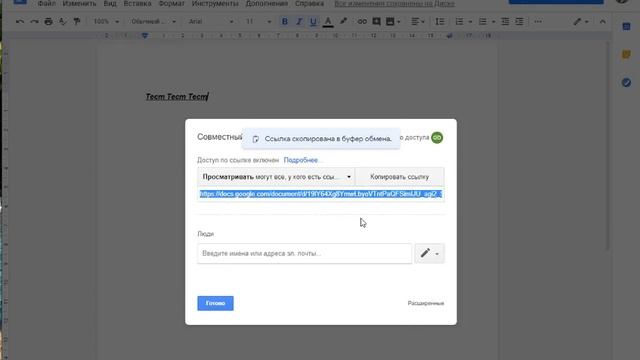Click the spell check icon
Viewport: 640px width, 360px height.
[x=62, y=22]
